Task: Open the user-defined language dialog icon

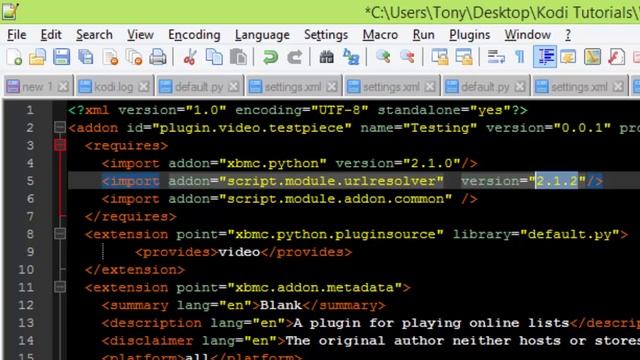Action: 568,57
